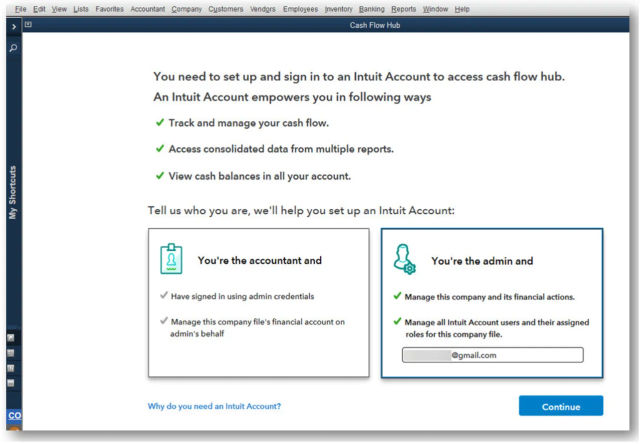Click the blue CO tile at sidebar bottom
The width and height of the screenshot is (640, 444).
point(14,415)
